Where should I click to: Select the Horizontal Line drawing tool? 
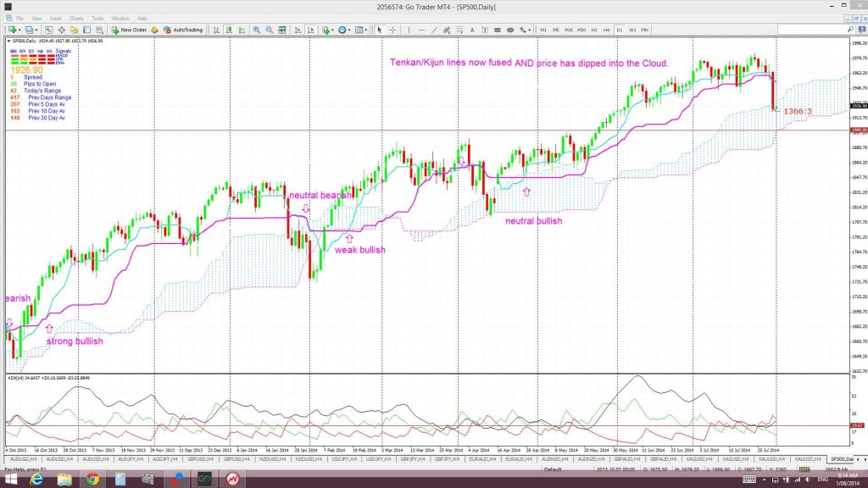(421, 30)
